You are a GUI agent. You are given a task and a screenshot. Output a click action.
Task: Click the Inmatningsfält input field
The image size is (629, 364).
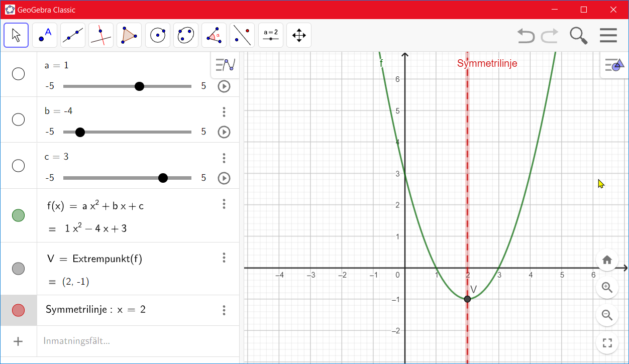[x=136, y=341]
